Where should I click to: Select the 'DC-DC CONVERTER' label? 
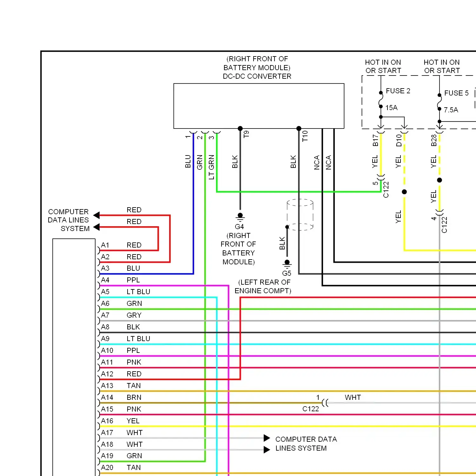[257, 76]
